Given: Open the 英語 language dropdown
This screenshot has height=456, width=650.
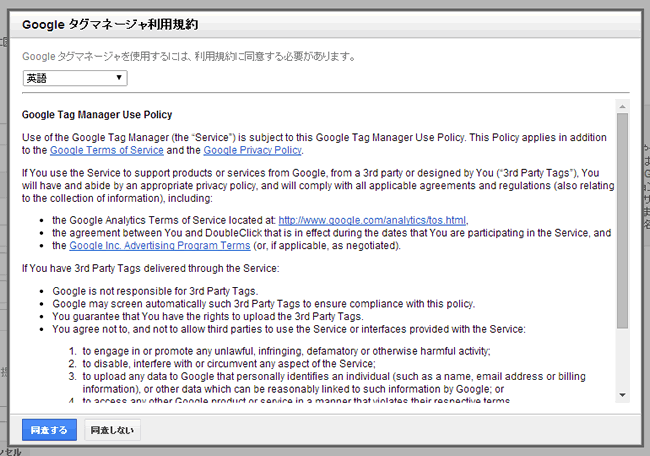Looking at the screenshot, I should coord(75,78).
